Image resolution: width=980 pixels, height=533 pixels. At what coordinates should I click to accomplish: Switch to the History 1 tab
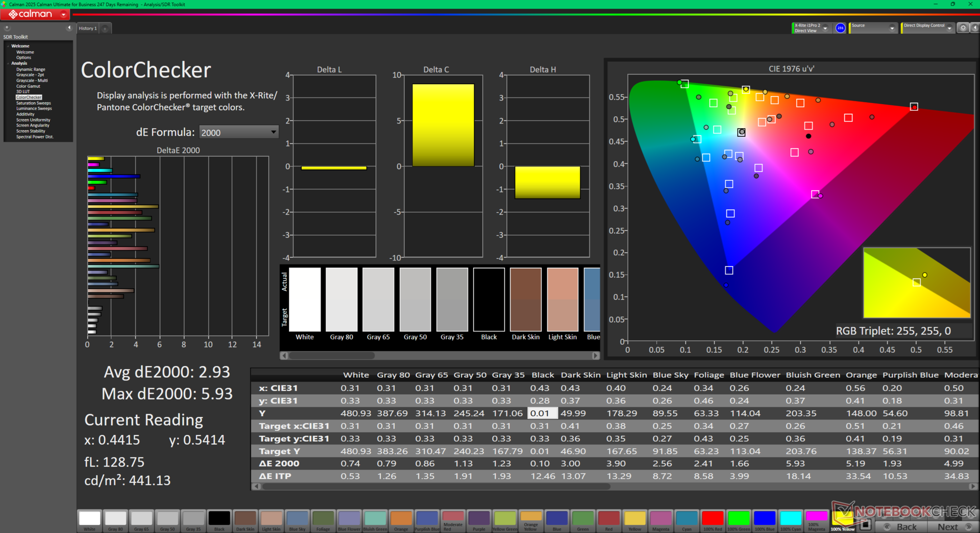[88, 29]
